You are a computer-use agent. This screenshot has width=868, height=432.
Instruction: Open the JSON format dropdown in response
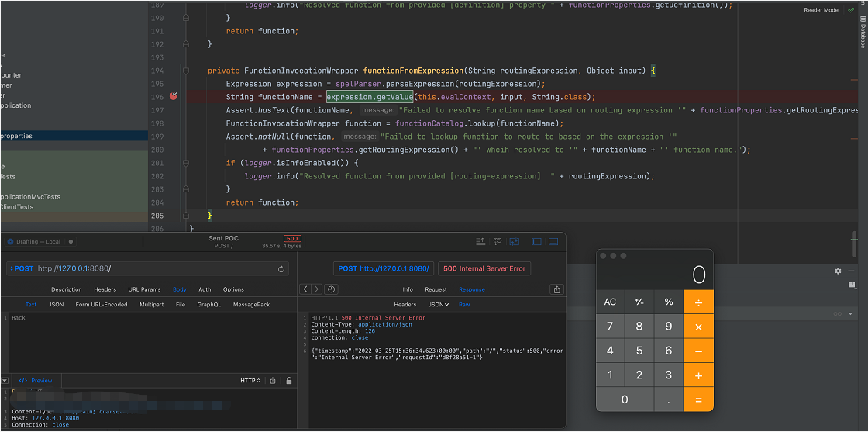pos(438,305)
